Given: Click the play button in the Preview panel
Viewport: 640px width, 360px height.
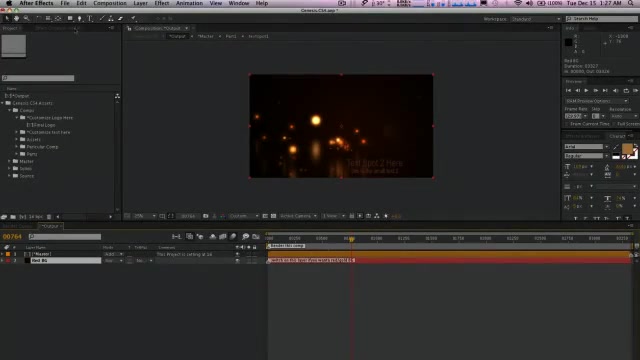Looking at the screenshot, I should click(587, 91).
